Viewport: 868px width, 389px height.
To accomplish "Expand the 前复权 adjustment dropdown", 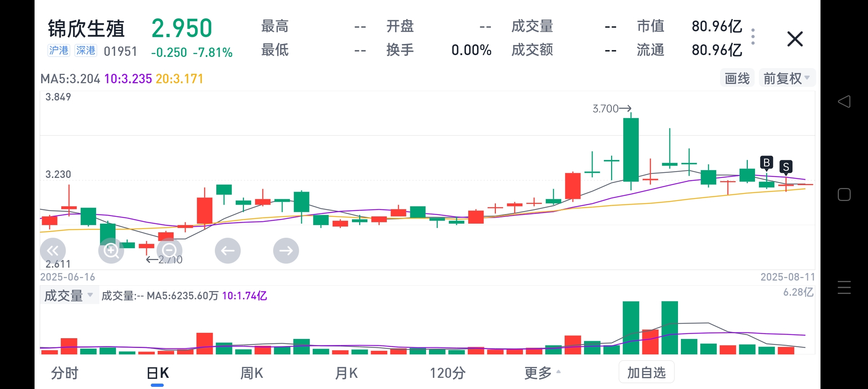I will tap(787, 78).
